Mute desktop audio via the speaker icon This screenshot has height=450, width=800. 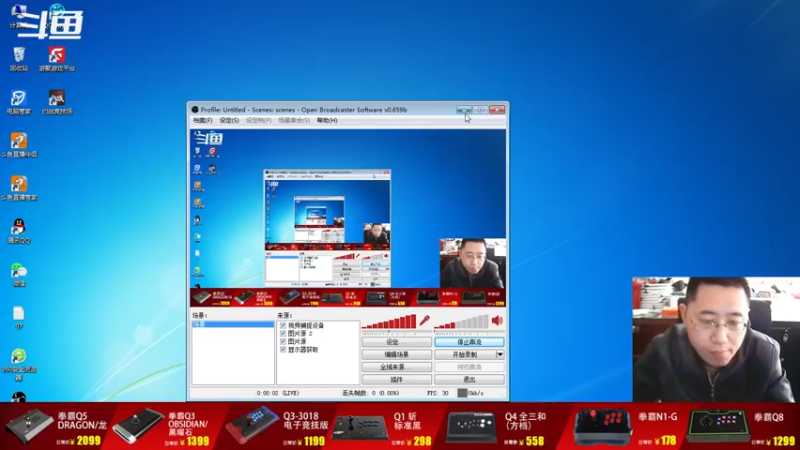[x=497, y=320]
